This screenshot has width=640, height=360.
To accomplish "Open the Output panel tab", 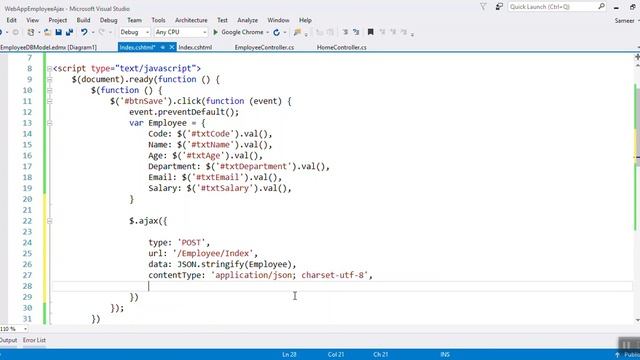I will tap(8, 340).
